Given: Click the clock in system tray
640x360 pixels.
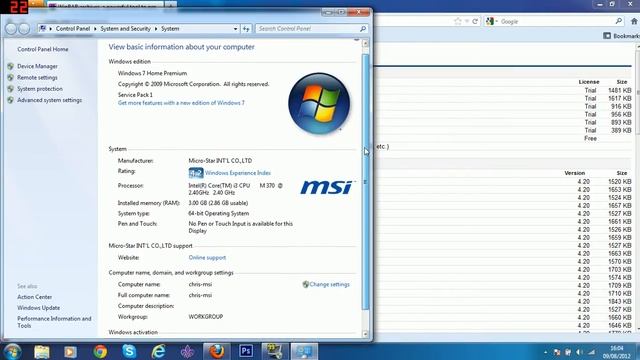Looking at the screenshot, I should pyautogui.click(x=617, y=352).
